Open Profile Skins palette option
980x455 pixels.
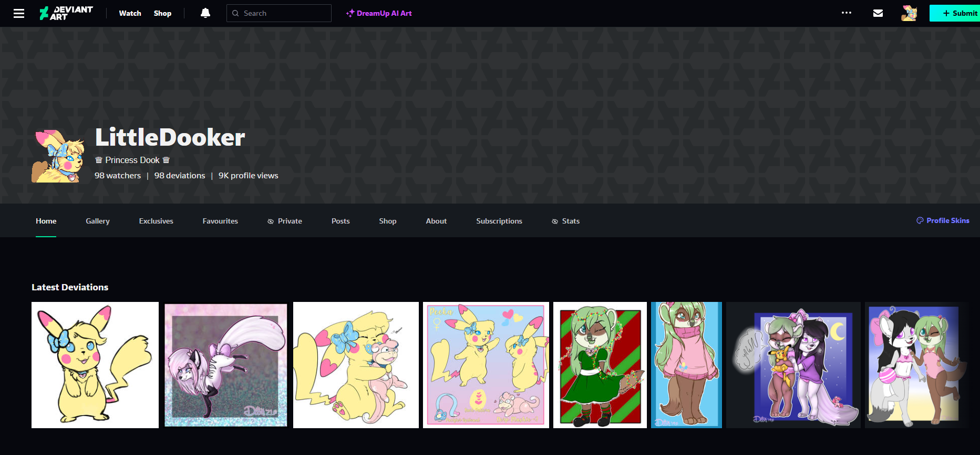click(943, 220)
